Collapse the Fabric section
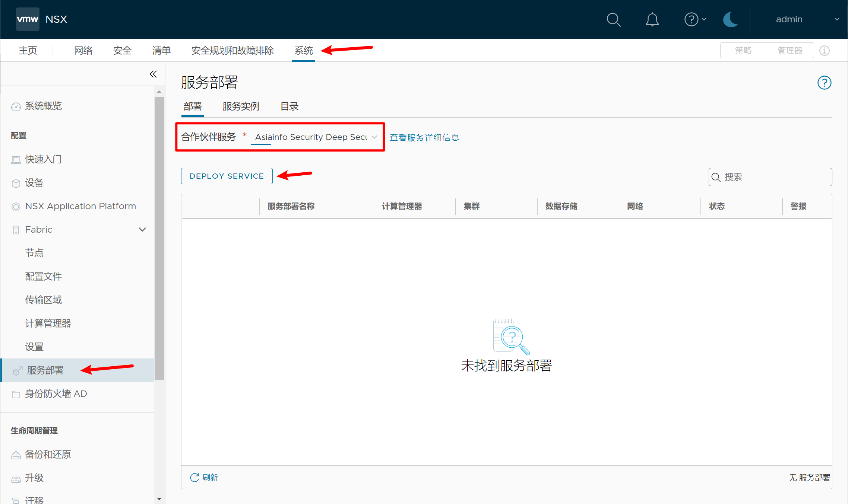The image size is (848, 504). tap(142, 230)
